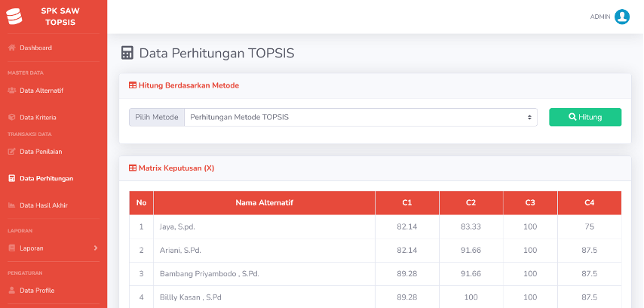
Task: Click the Dashboard home icon in sidebar
Action: [x=11, y=48]
